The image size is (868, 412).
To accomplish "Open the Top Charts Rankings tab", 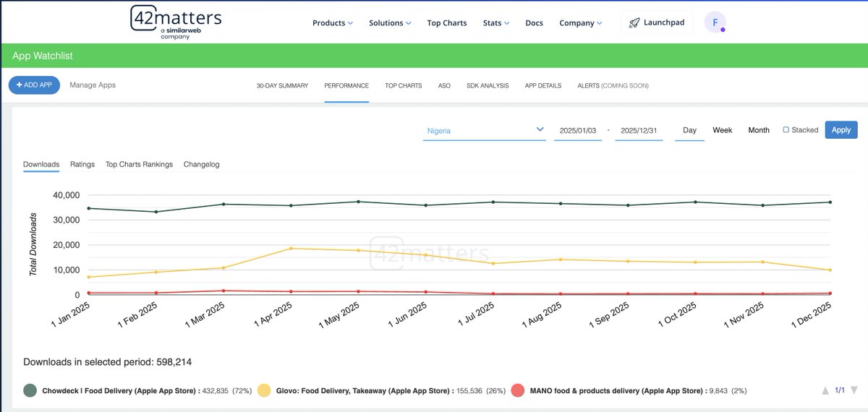I will pos(139,164).
